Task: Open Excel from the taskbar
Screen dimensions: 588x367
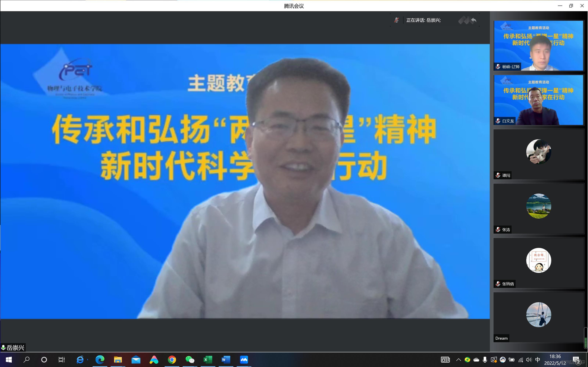Action: coord(208,359)
